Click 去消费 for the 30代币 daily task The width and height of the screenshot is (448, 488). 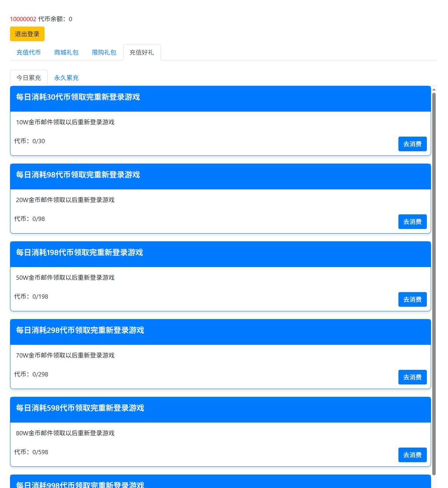click(x=412, y=144)
